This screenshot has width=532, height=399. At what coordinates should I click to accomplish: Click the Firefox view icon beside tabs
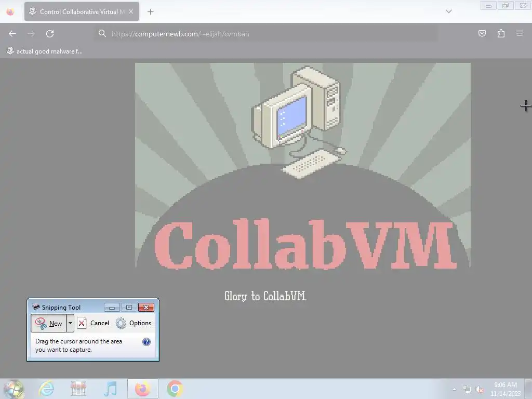[x=10, y=11]
